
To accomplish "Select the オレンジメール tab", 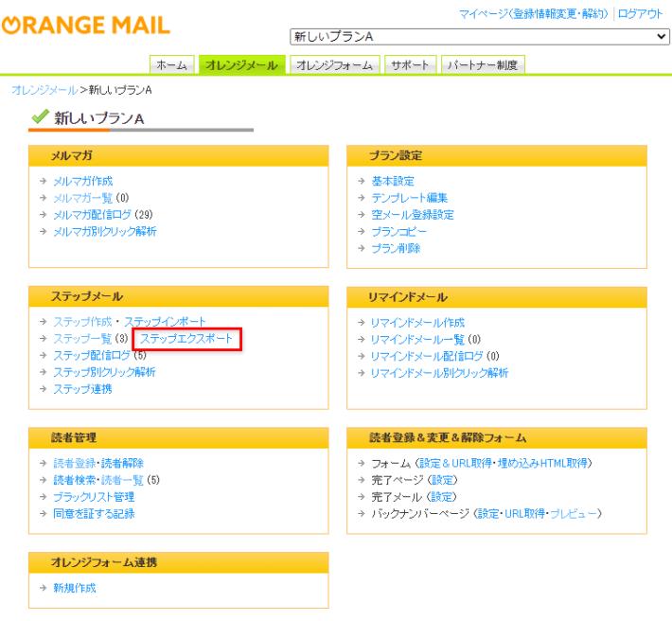I will click(241, 65).
